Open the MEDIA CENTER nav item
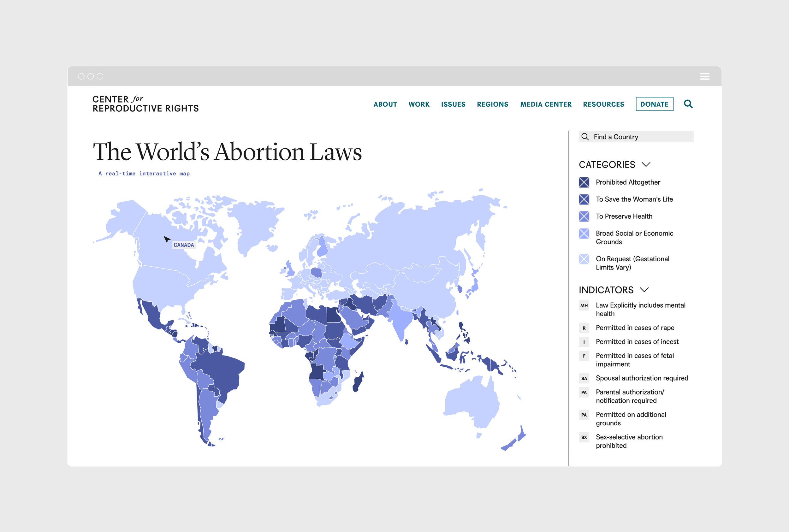 tap(546, 104)
